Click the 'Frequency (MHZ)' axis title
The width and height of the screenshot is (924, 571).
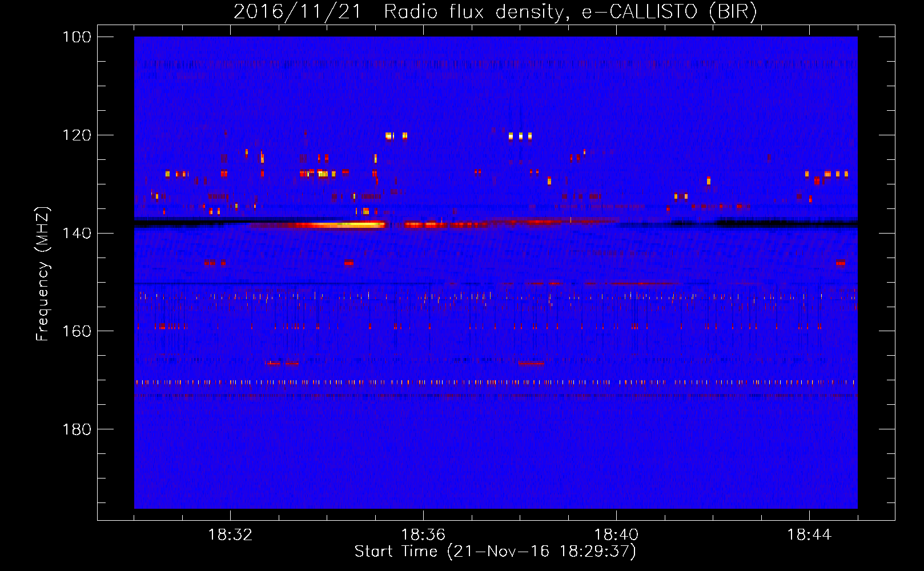coord(43,274)
